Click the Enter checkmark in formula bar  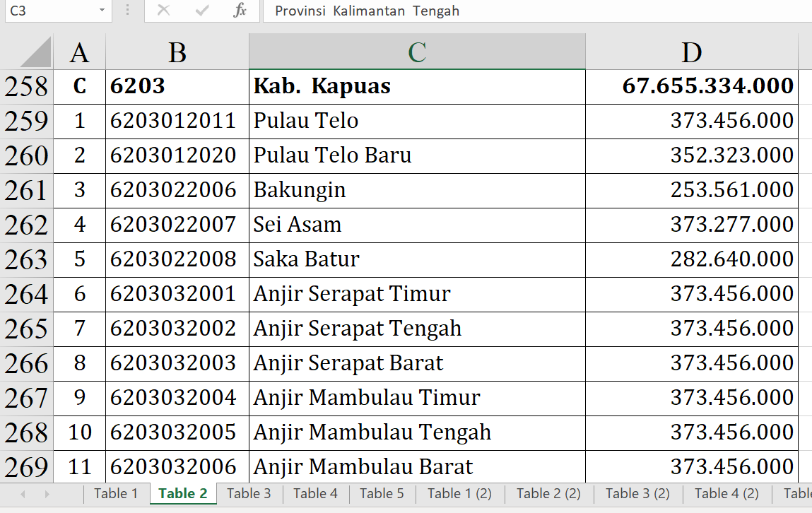202,11
